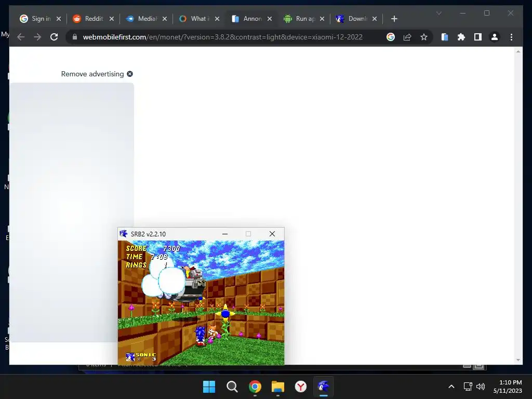Show hidden system tray icons
This screenshot has width=532, height=399.
(x=451, y=387)
